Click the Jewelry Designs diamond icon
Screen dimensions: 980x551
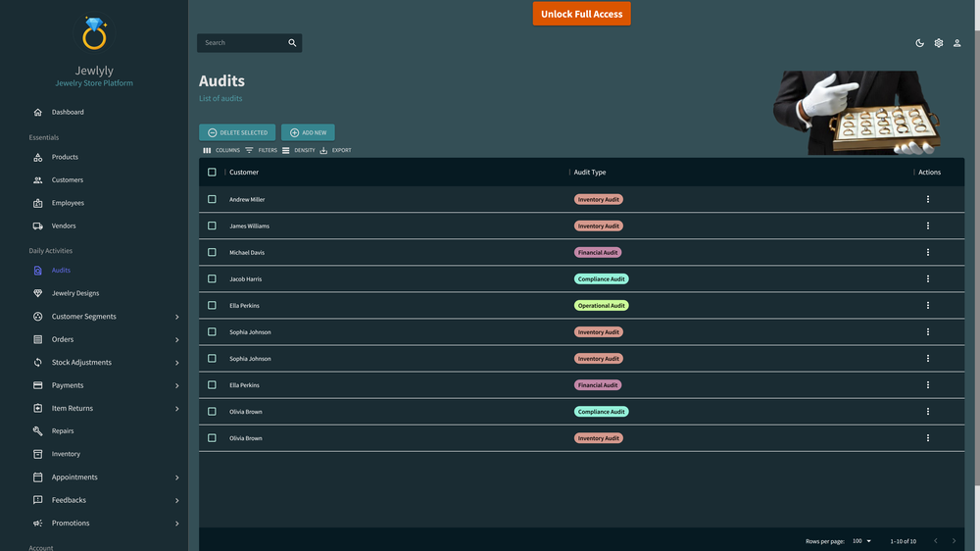[x=37, y=293]
